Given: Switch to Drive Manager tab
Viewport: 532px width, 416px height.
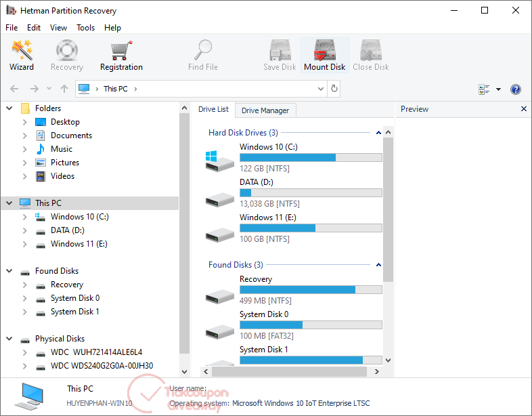Looking at the screenshot, I should (x=265, y=110).
